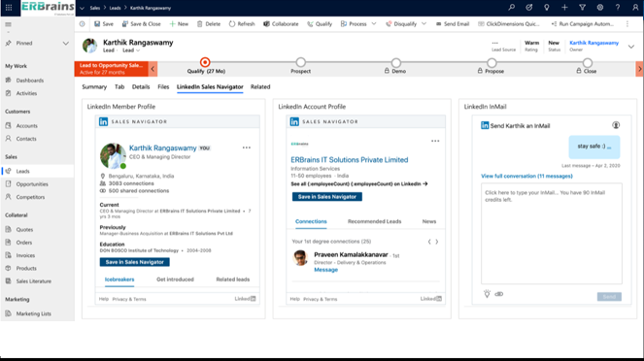
Task: Open Opportunities in sidebar
Action: (32, 184)
